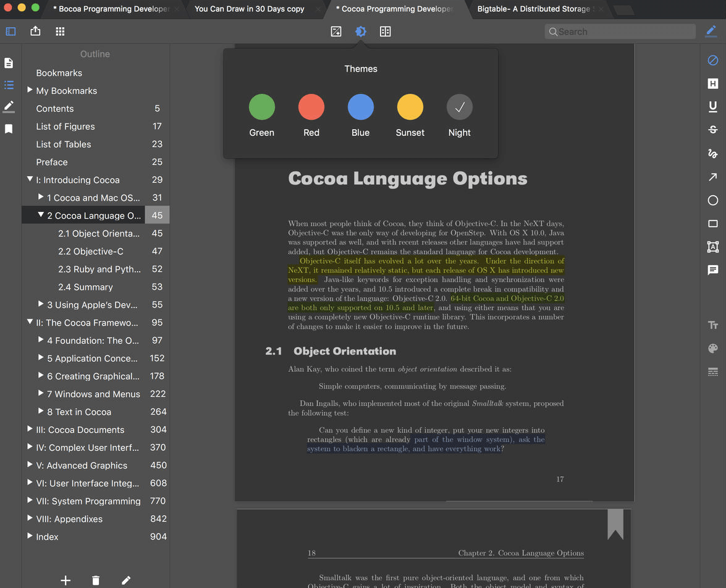Select the outline list sidebar icon
The width and height of the screenshot is (726, 588).
pos(9,85)
